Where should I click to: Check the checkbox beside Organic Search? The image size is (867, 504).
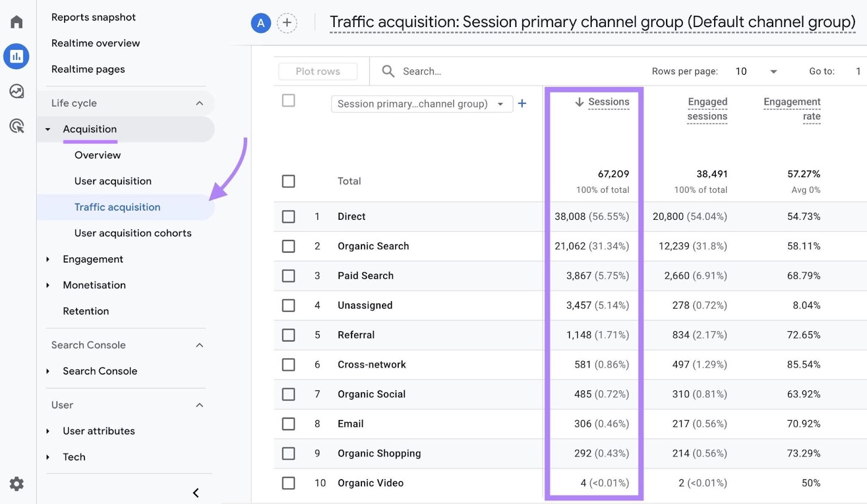(288, 246)
